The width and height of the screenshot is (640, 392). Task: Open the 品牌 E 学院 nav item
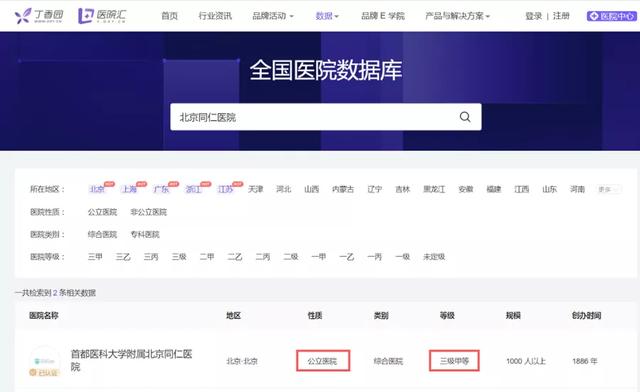[383, 16]
